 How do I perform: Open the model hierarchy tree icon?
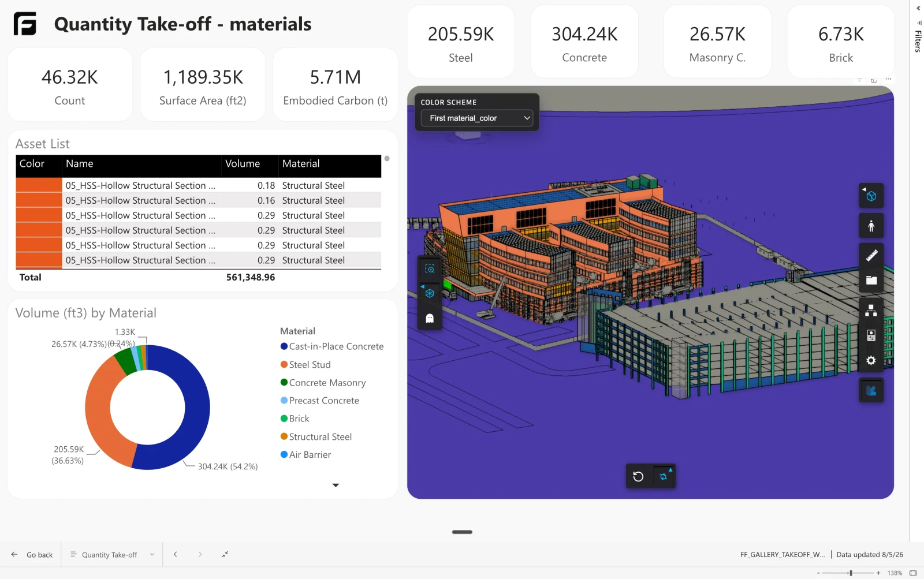pyautogui.click(x=871, y=311)
